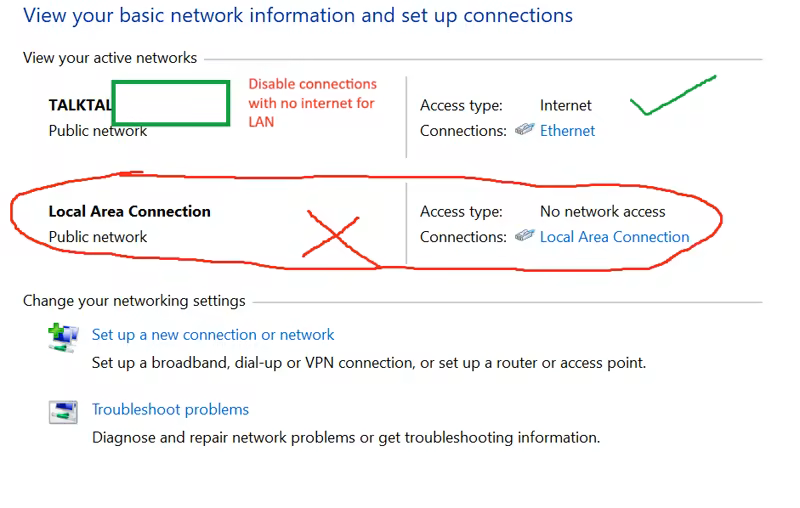Click the Local Area Connection adapter icon
Viewport: 800px width, 508px height.
524,236
